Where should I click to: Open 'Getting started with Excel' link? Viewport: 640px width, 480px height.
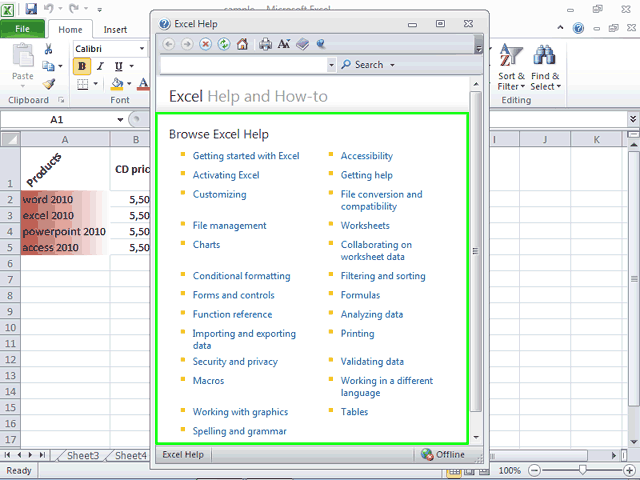[x=246, y=156]
